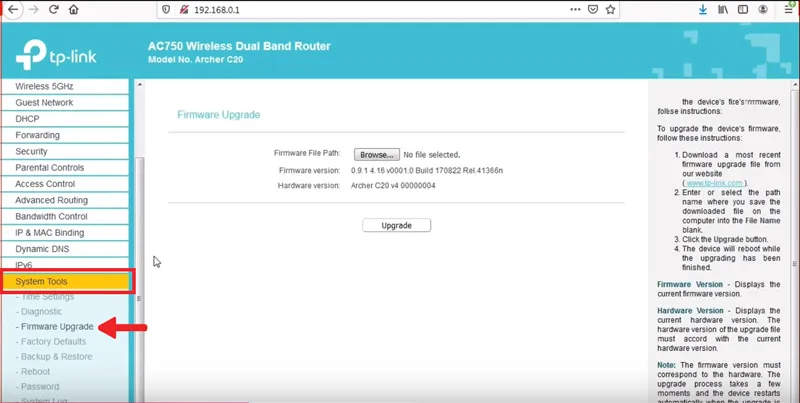Click the browser forward arrow
The height and width of the screenshot is (403, 800).
pos(34,9)
